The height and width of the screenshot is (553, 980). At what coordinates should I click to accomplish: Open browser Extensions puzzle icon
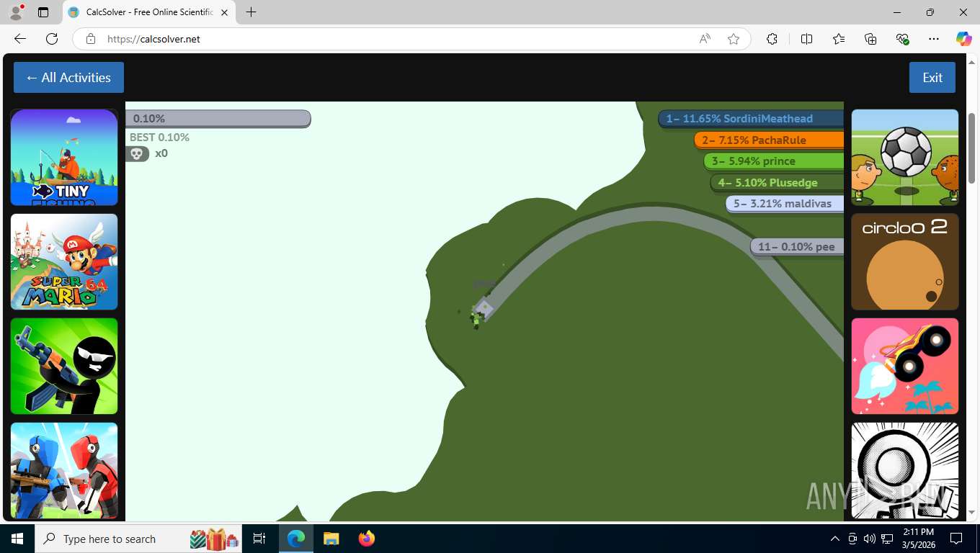click(772, 39)
